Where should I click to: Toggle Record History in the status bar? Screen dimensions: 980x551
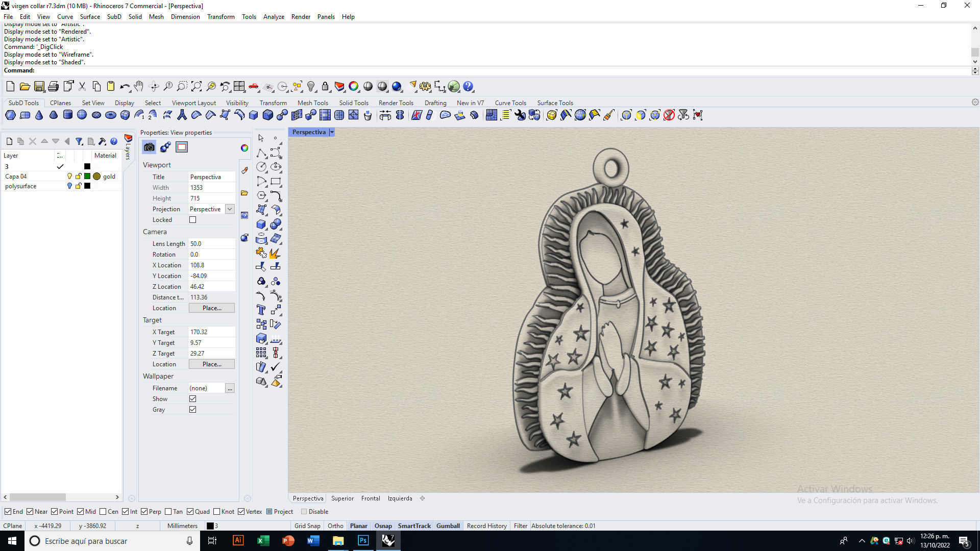487,526
